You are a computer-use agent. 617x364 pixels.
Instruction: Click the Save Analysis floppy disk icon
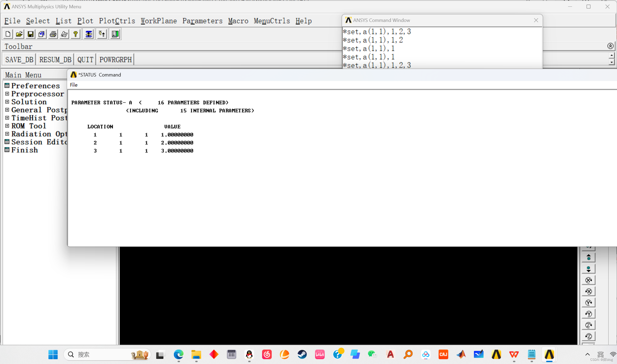pos(30,34)
